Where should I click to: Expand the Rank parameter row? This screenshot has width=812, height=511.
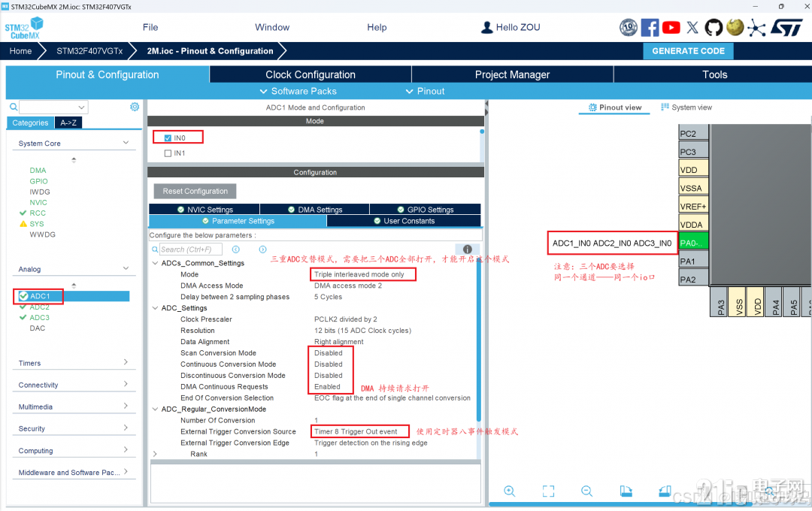pos(156,454)
